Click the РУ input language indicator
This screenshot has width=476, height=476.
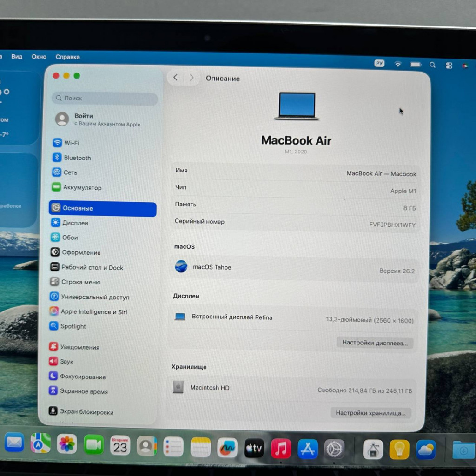(x=379, y=64)
